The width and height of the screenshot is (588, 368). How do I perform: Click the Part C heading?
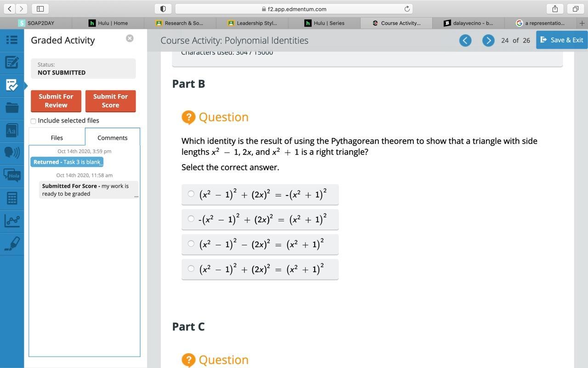188,327
